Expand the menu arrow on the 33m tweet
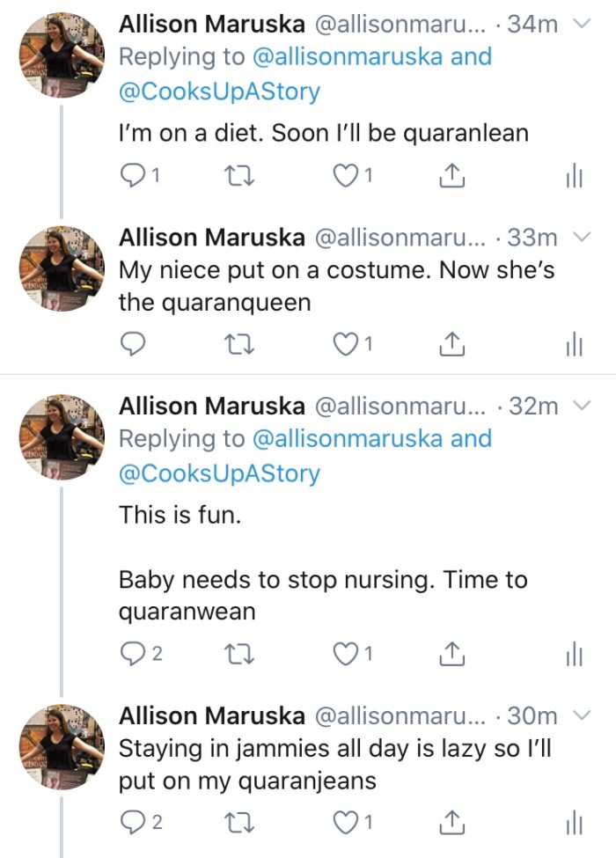The width and height of the screenshot is (616, 858). [581, 237]
